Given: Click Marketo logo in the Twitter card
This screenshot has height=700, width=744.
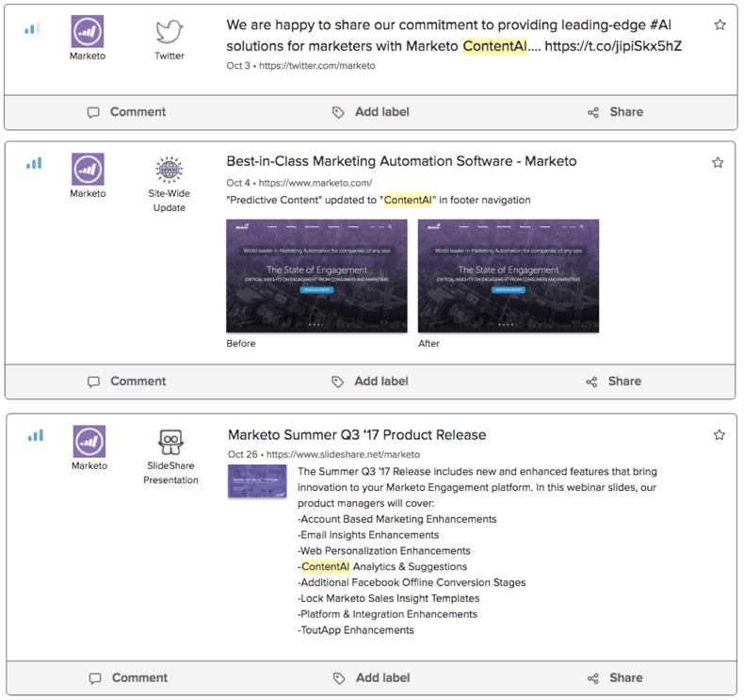Looking at the screenshot, I should (89, 32).
